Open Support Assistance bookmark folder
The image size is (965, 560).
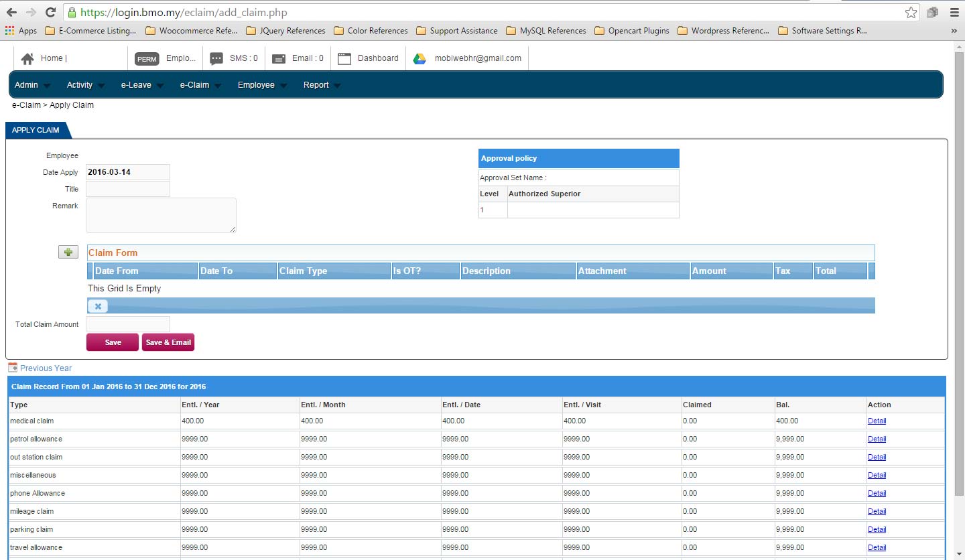(457, 31)
